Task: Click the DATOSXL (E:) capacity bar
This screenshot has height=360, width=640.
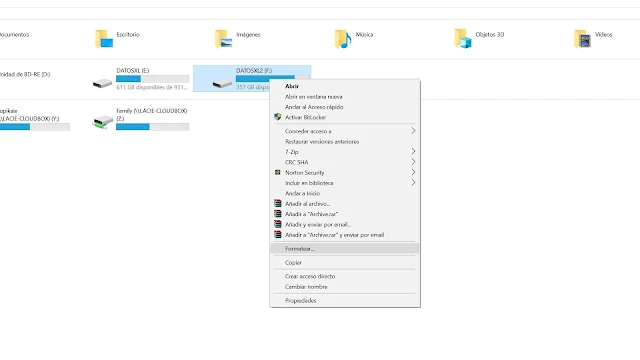Action: point(152,79)
